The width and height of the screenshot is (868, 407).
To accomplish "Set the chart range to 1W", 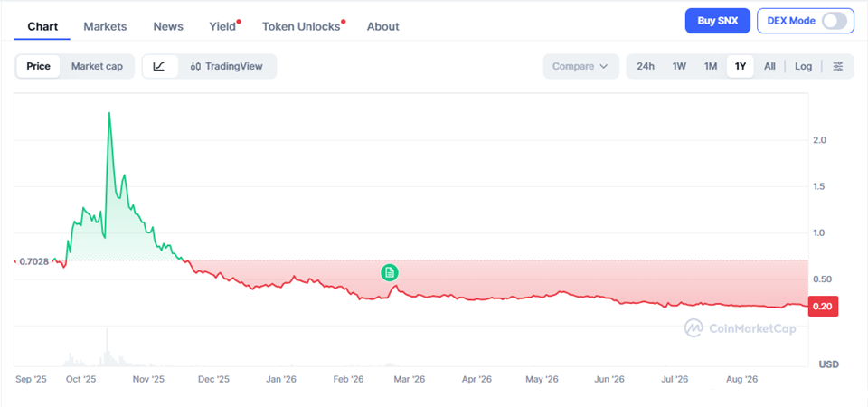I will point(679,66).
